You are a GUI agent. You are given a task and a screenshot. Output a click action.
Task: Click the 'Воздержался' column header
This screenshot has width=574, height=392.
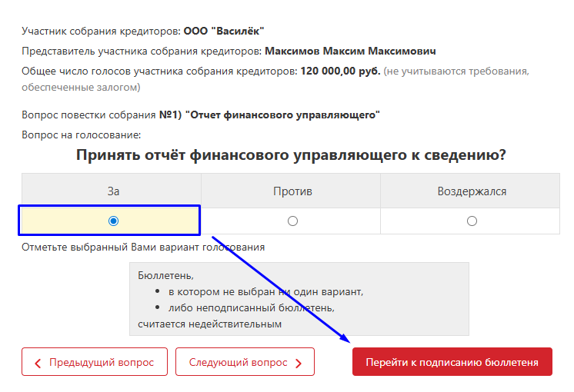tap(470, 191)
